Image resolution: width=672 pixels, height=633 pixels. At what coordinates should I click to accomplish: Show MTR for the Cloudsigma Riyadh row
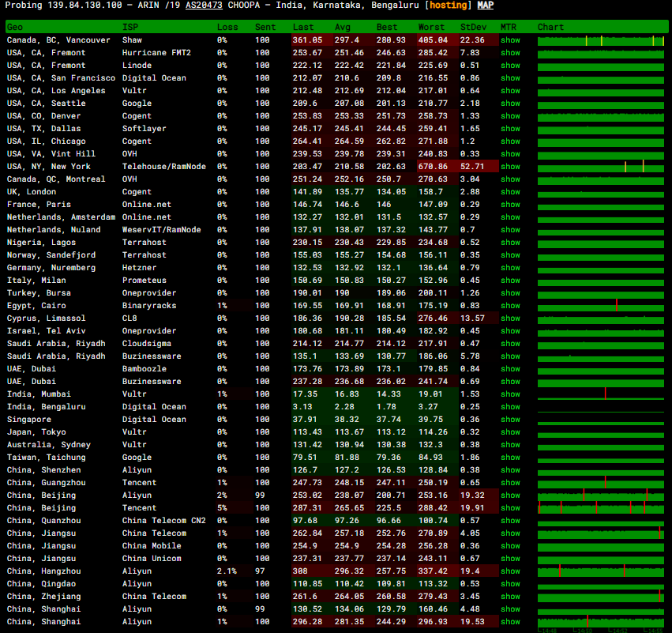pos(510,344)
